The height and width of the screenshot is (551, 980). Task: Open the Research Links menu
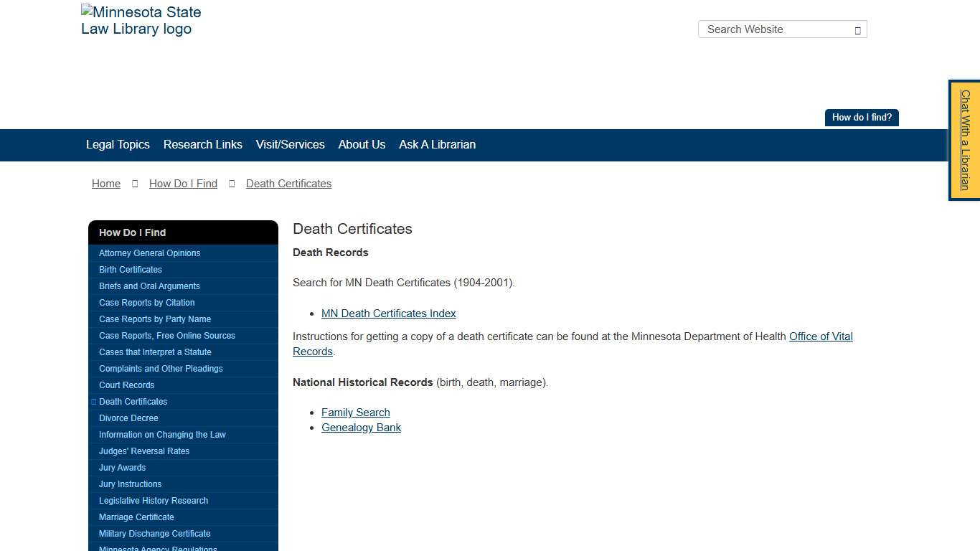point(203,145)
